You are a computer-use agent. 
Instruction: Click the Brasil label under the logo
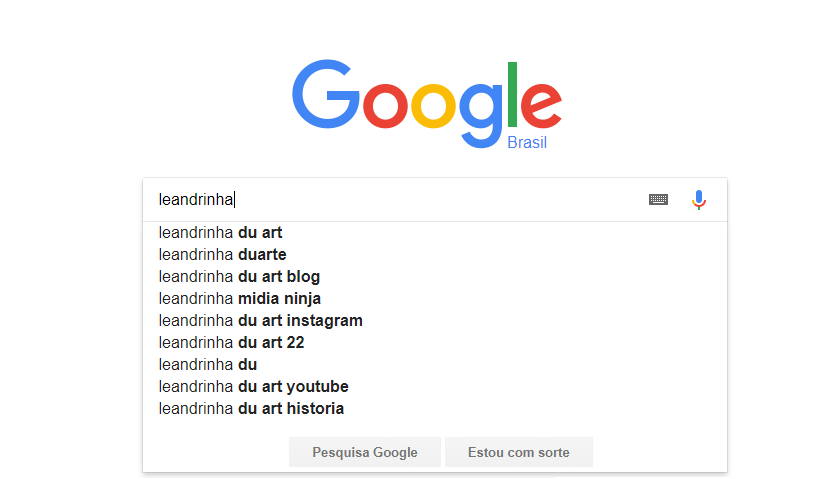coord(527,142)
